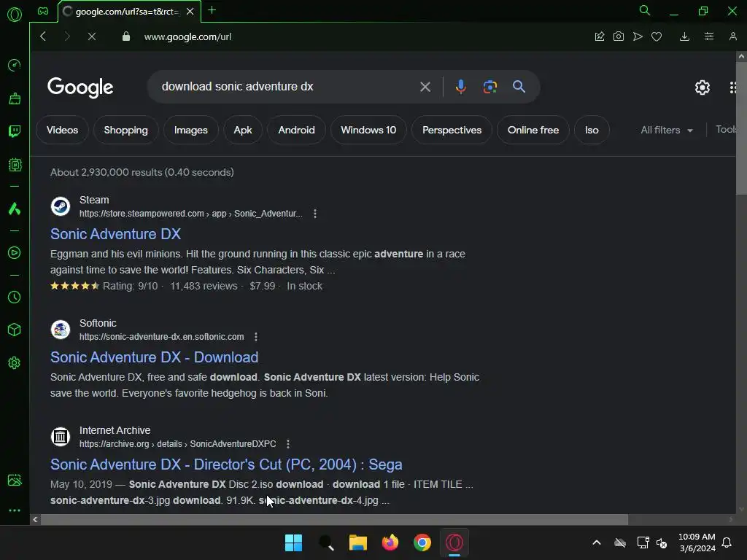Viewport: 747px width, 560px height.
Task: Select the Android filter chip
Action: tap(296, 130)
